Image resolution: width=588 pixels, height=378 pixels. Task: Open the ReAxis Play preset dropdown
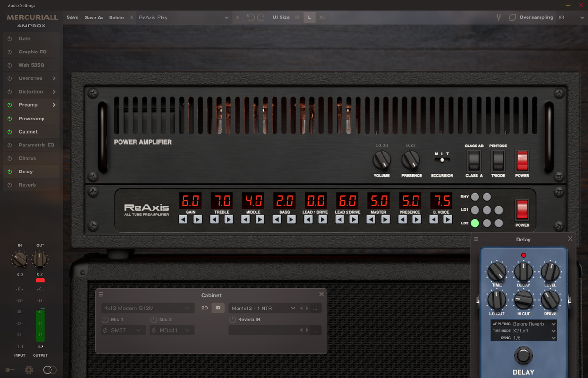pos(183,17)
